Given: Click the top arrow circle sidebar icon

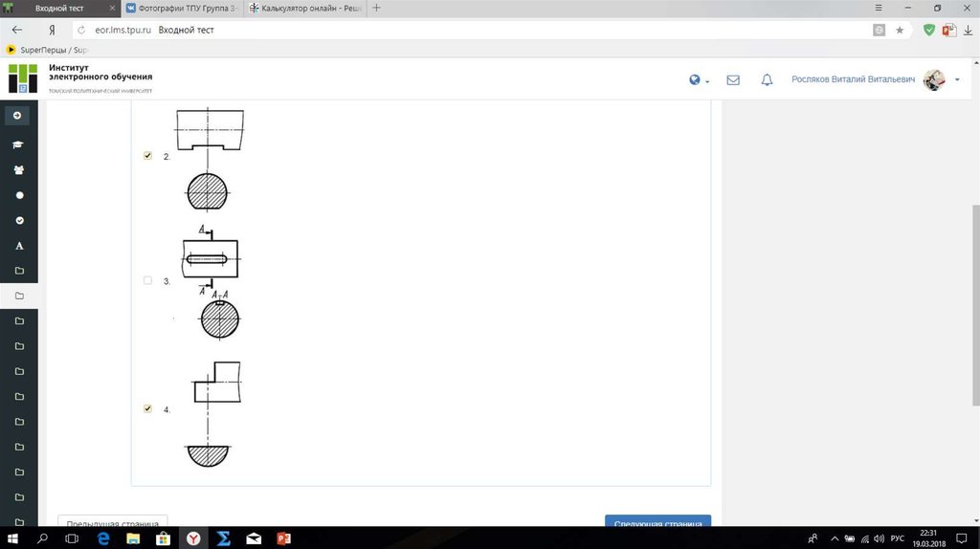Looking at the screenshot, I should pyautogui.click(x=17, y=116).
